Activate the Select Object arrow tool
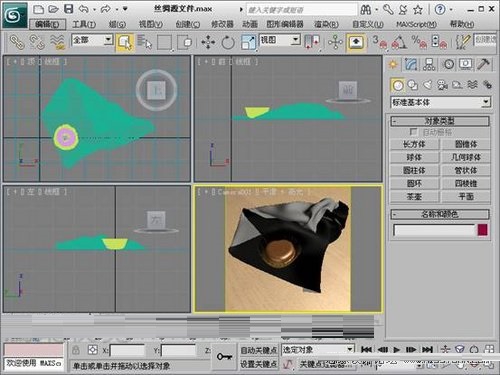The width and height of the screenshot is (500, 375). click(125, 42)
